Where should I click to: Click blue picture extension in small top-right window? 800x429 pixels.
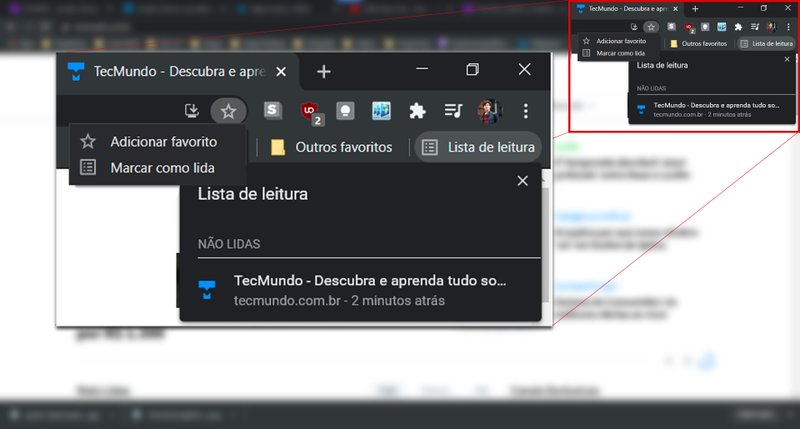point(721,27)
